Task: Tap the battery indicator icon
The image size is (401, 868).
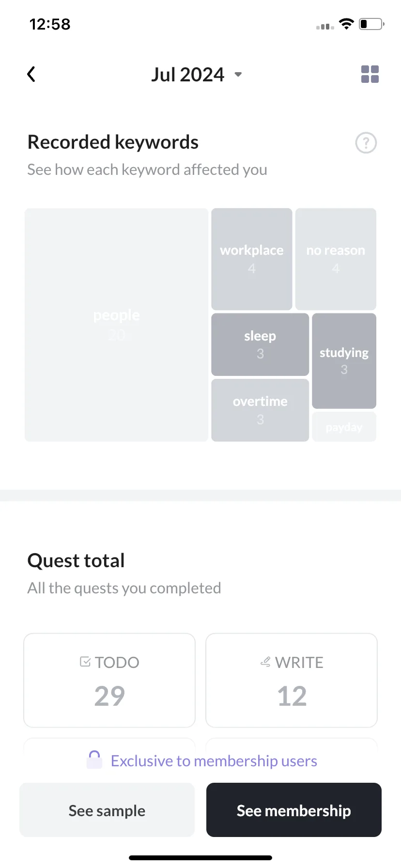Action: tap(371, 24)
